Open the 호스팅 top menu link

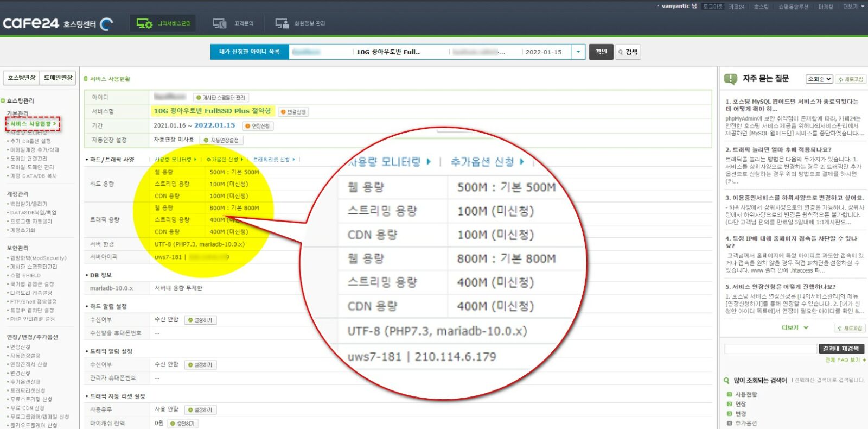coord(761,7)
